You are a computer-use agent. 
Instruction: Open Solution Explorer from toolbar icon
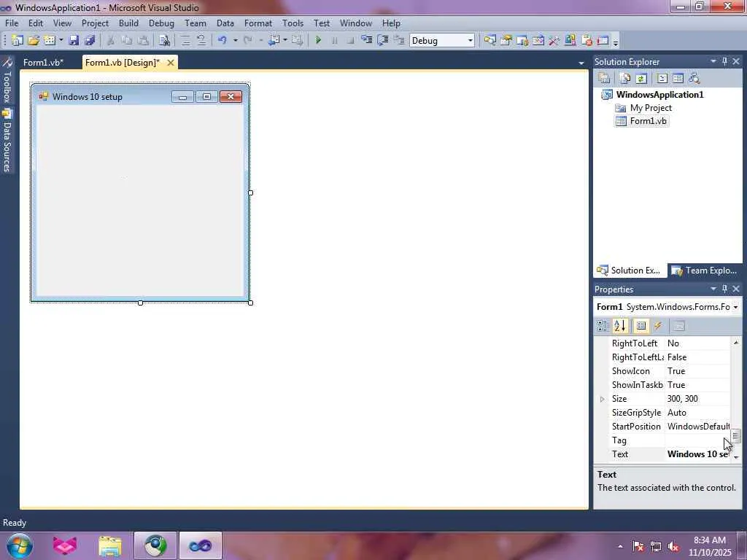point(489,41)
